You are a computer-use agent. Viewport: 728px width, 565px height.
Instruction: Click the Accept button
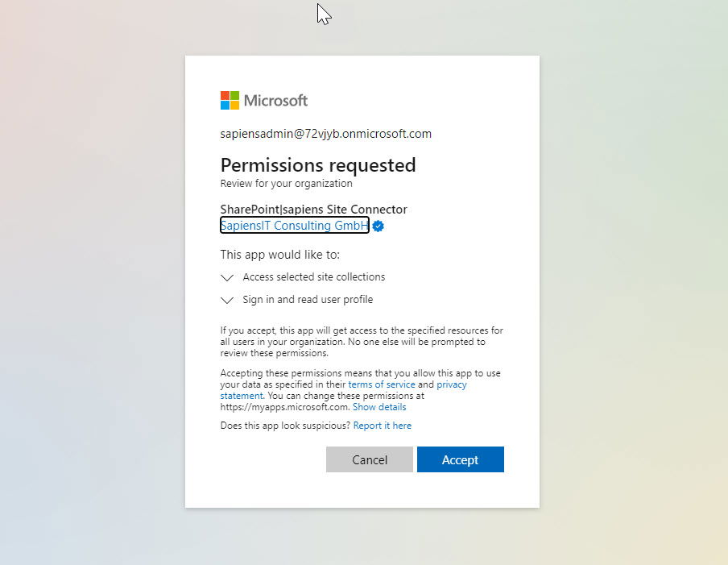pyautogui.click(x=461, y=459)
